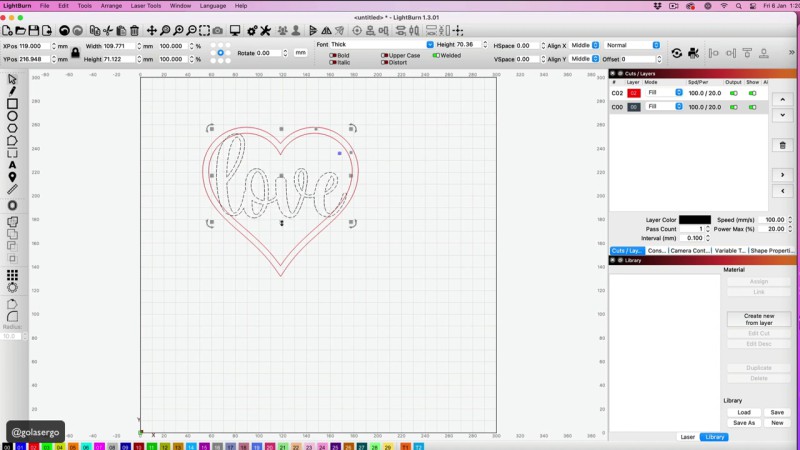
Task: Click the Layer Color black swatch
Action: pos(694,219)
